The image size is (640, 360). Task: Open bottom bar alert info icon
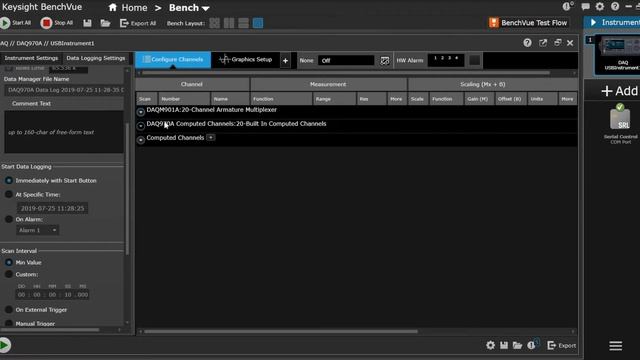[x=532, y=345]
